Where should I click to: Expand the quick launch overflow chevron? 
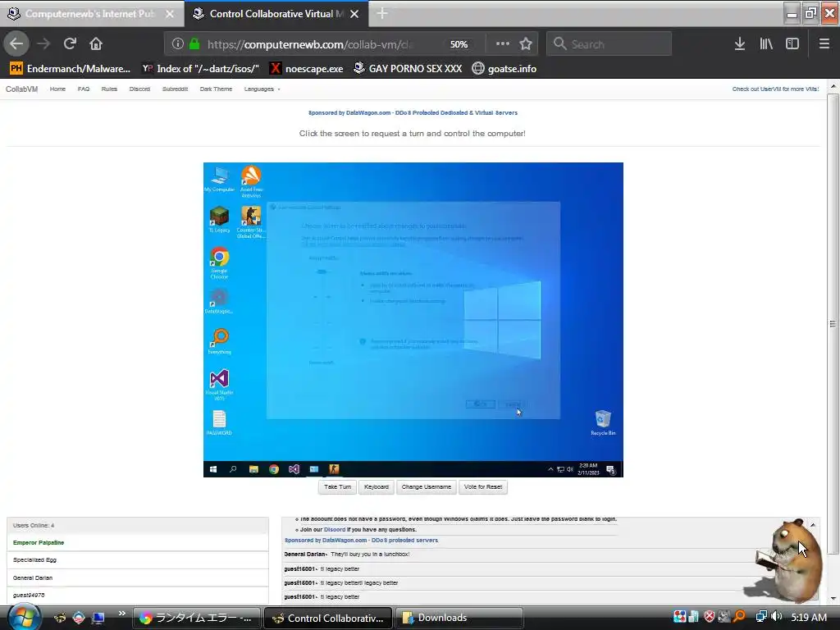(x=121, y=614)
